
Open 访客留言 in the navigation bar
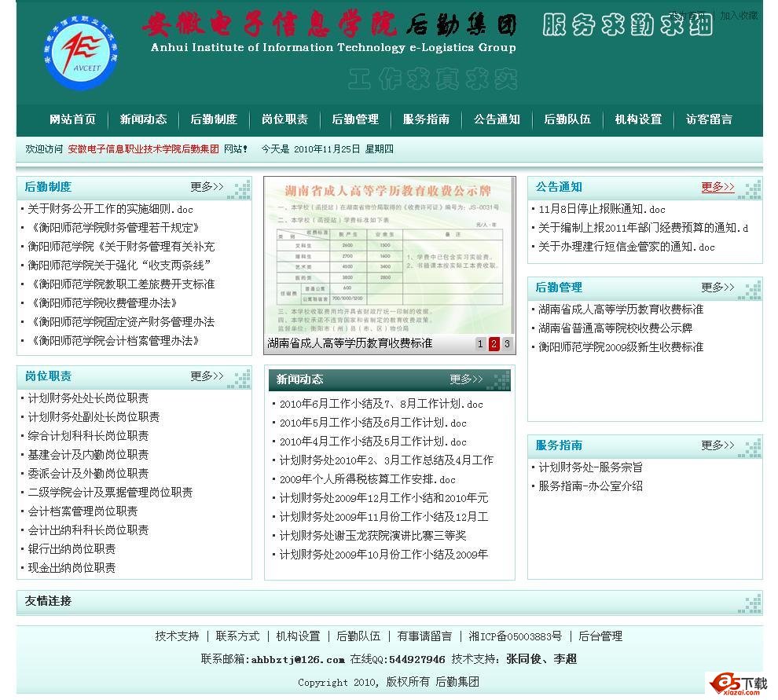click(x=709, y=119)
